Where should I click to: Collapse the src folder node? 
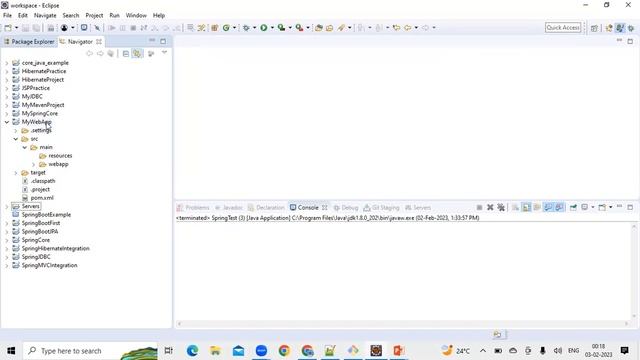(x=16, y=139)
